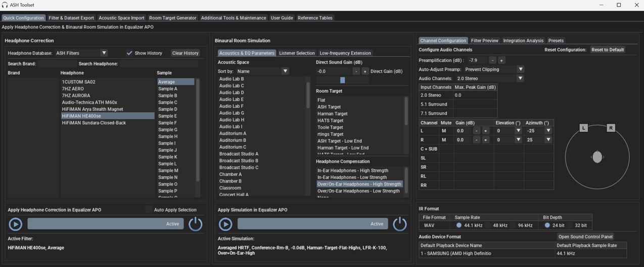Image resolution: width=644 pixels, height=267 pixels.
Task: Open L channel Elevation dropdown
Action: (518, 131)
